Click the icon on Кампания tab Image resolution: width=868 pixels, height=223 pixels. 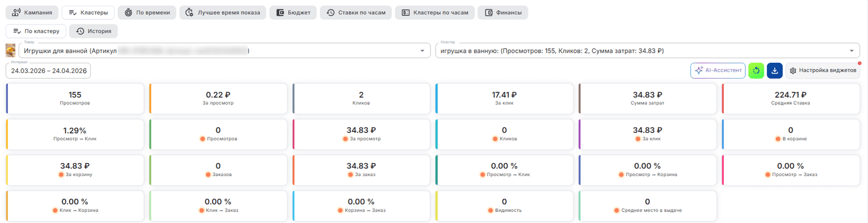(16, 12)
